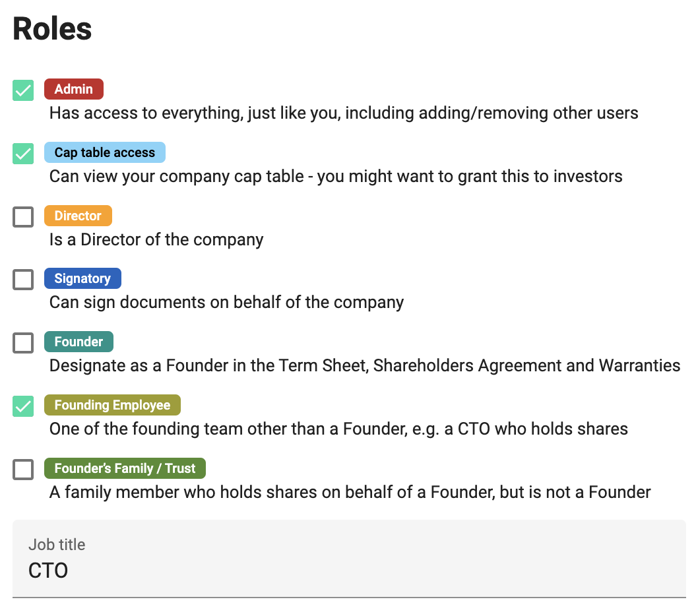Click the "Can sign documents" description
This screenshot has width=698, height=616.
pos(226,303)
